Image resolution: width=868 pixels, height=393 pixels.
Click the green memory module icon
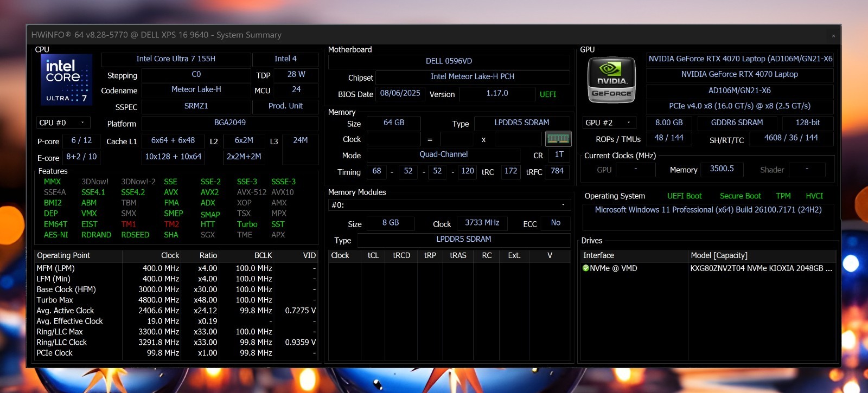coord(558,139)
